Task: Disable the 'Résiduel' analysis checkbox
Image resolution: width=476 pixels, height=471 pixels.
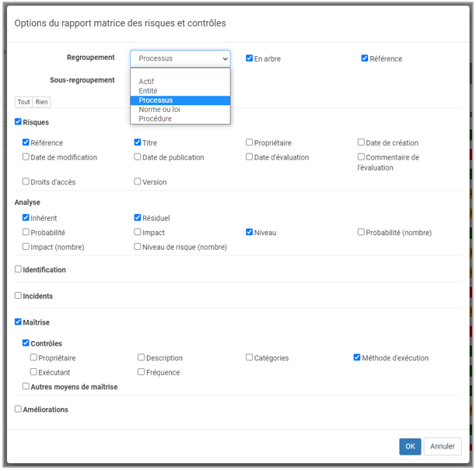Action: pos(138,218)
